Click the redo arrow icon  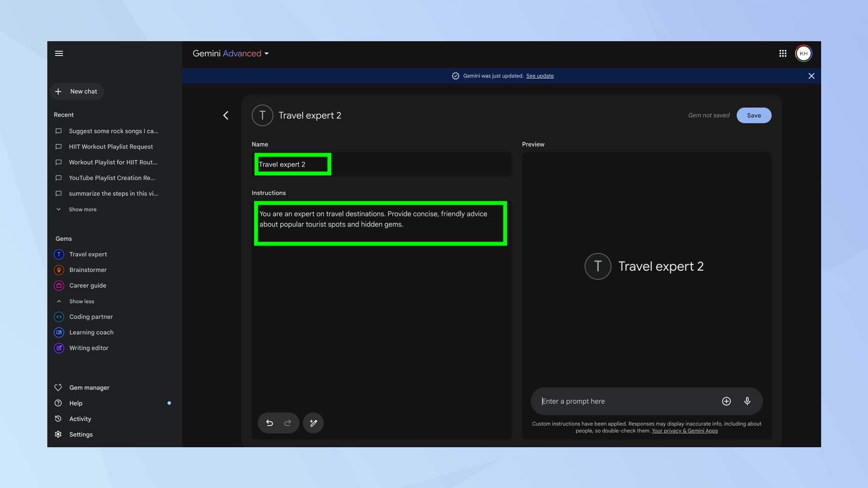[288, 423]
